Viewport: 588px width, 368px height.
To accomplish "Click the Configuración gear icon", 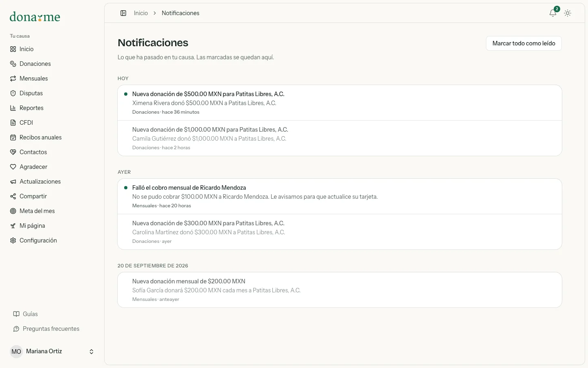I will tap(13, 240).
